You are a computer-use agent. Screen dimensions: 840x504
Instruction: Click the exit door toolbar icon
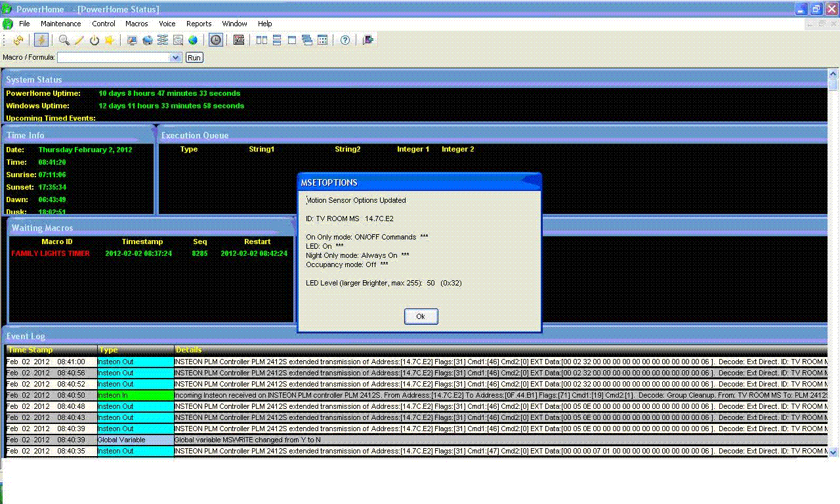click(x=368, y=40)
